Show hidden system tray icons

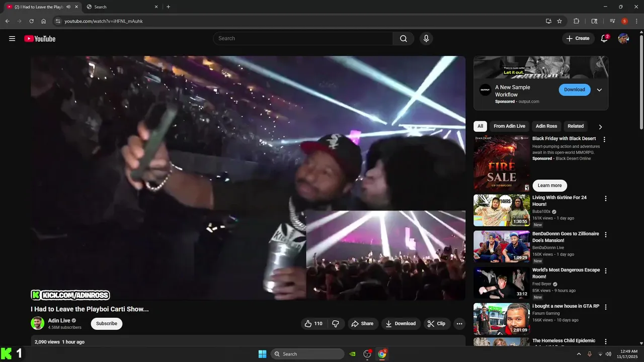click(x=579, y=354)
